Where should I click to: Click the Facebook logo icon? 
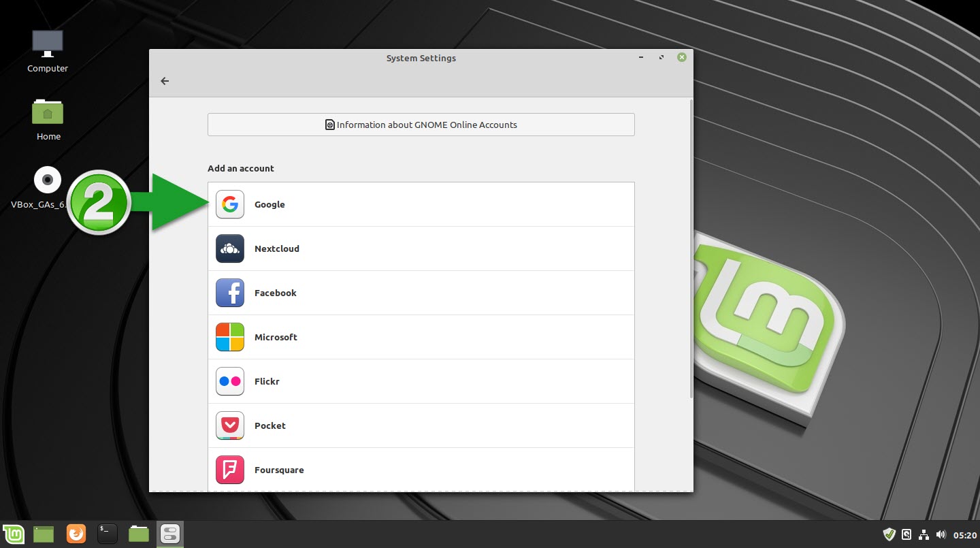230,293
